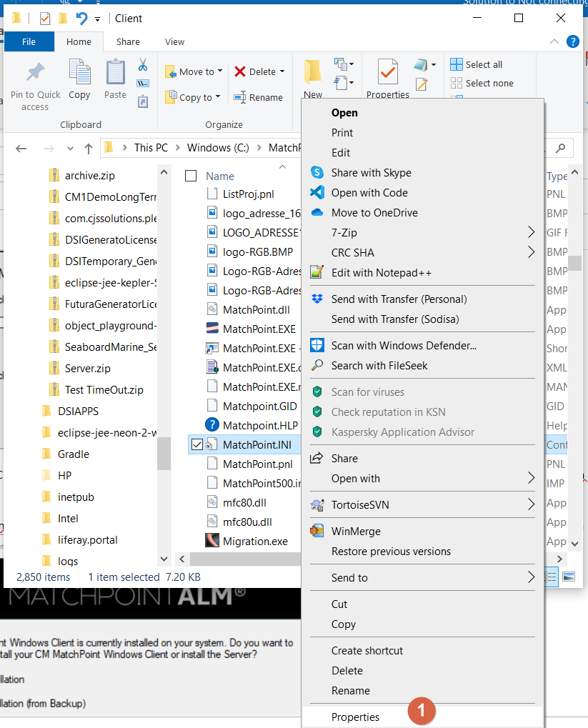
Task: Click the Up one level arrow
Action: pos(89,149)
